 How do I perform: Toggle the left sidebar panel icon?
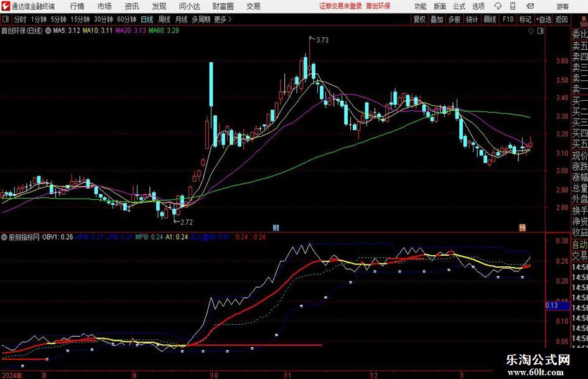6,19
